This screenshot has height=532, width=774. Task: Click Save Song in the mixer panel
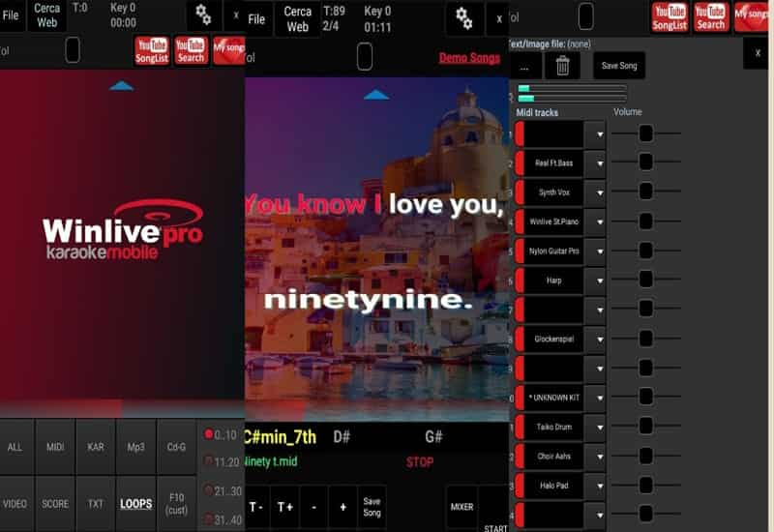(619, 66)
